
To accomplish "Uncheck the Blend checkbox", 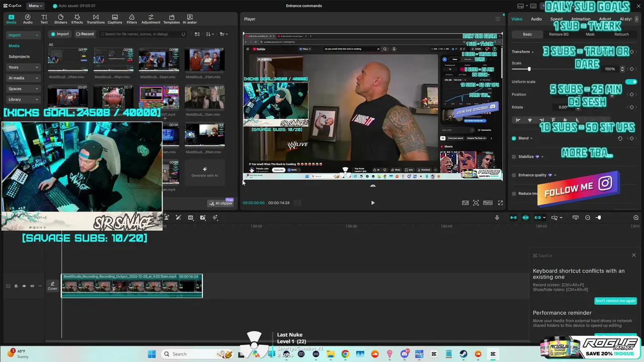I will tap(514, 138).
